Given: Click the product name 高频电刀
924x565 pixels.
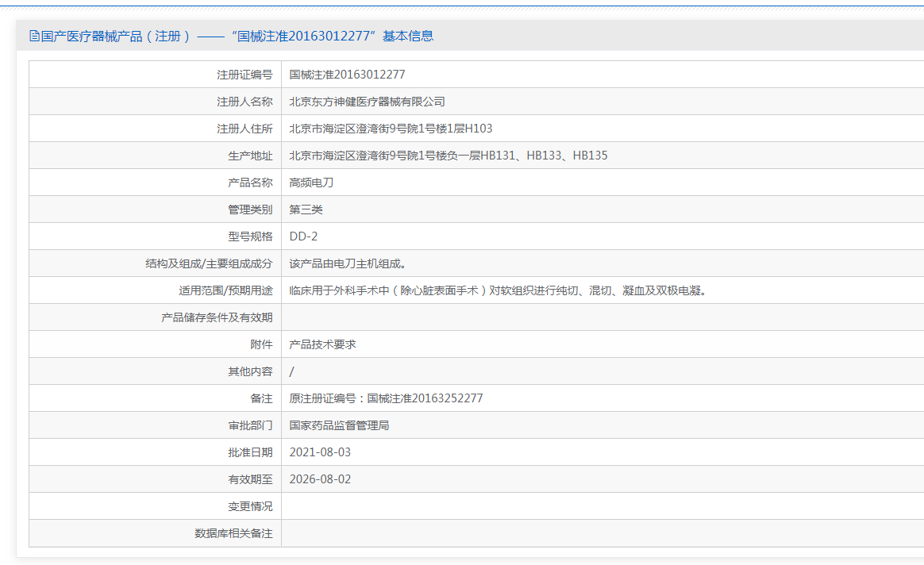Looking at the screenshot, I should tap(312, 182).
